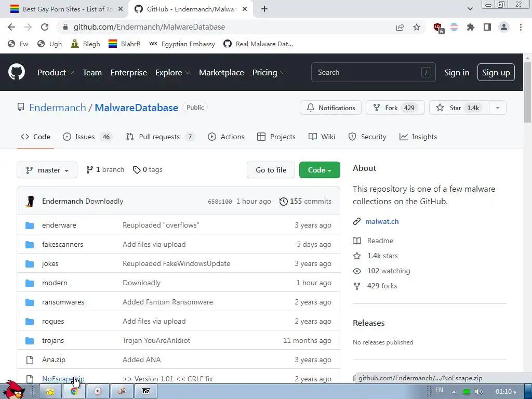The width and height of the screenshot is (532, 399).
Task: Expand the Product menu
Action: (56, 73)
